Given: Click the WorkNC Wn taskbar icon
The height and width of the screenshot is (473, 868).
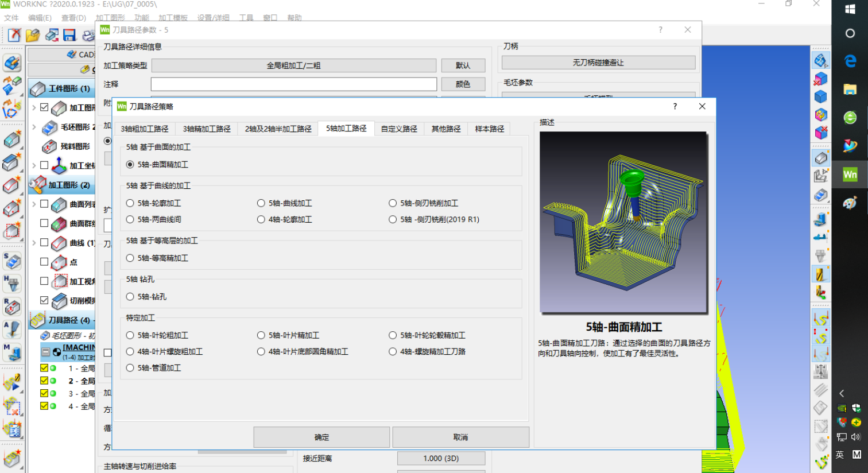Looking at the screenshot, I should pos(850,175).
